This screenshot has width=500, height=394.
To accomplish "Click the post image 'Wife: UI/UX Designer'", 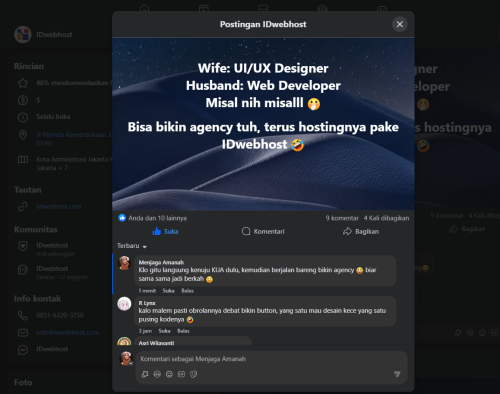I will (263, 124).
